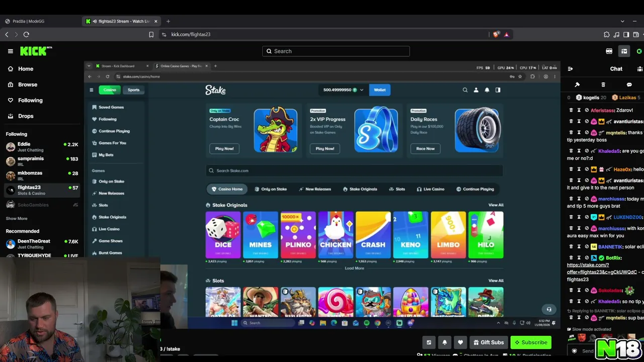Image resolution: width=644 pixels, height=362 pixels.
Task: Go back with the browser back arrow
Action: tap(7, 34)
